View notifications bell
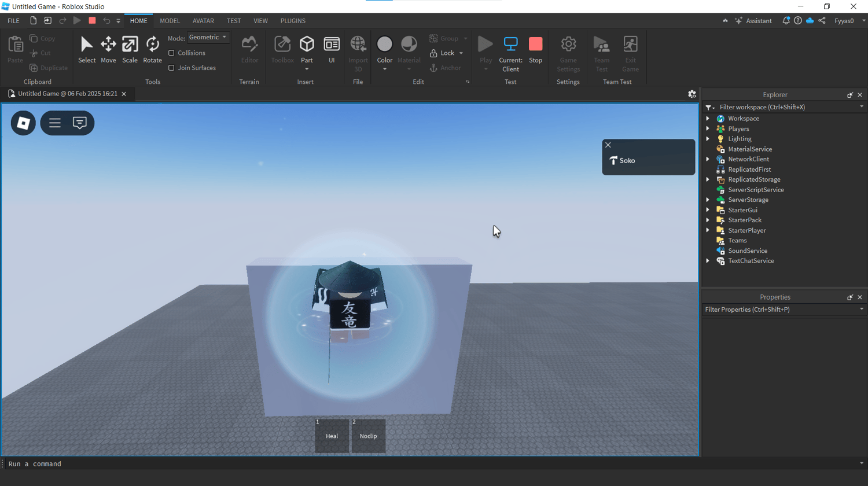This screenshot has width=868, height=486. click(786, 21)
